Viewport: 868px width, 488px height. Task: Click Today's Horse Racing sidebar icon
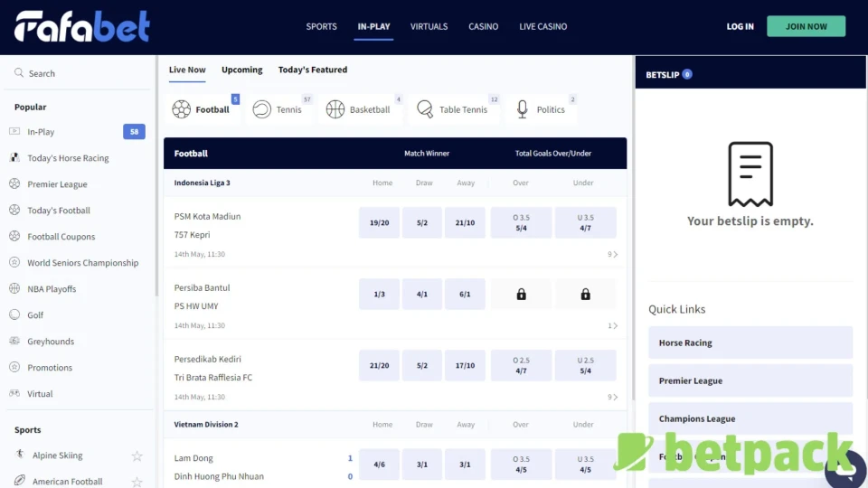pyautogui.click(x=14, y=157)
